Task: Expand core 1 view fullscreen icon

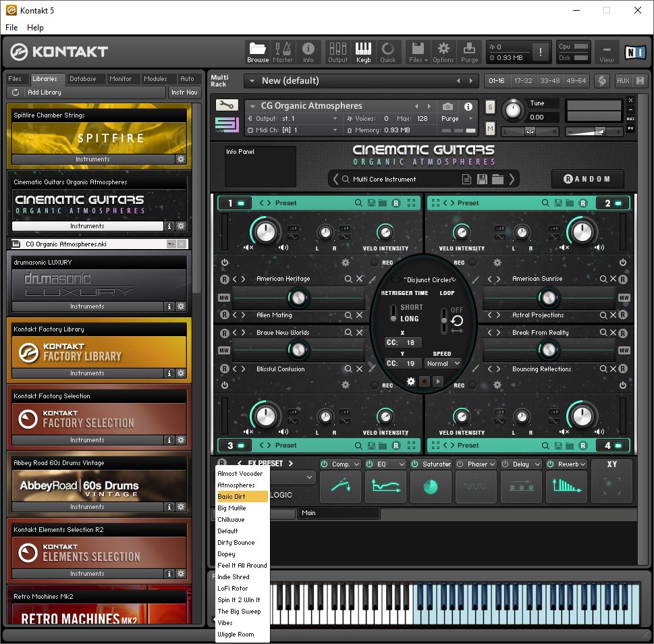Action: point(411,203)
